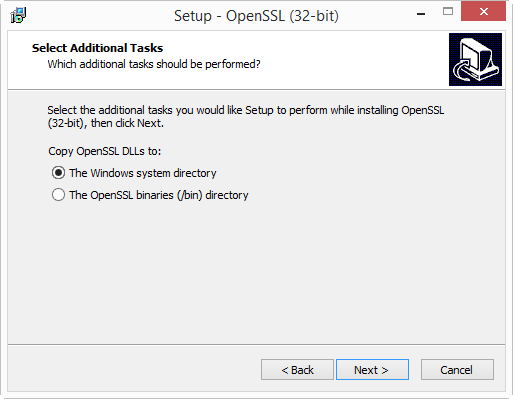
Task: Minimize the Setup window
Action: click(421, 13)
